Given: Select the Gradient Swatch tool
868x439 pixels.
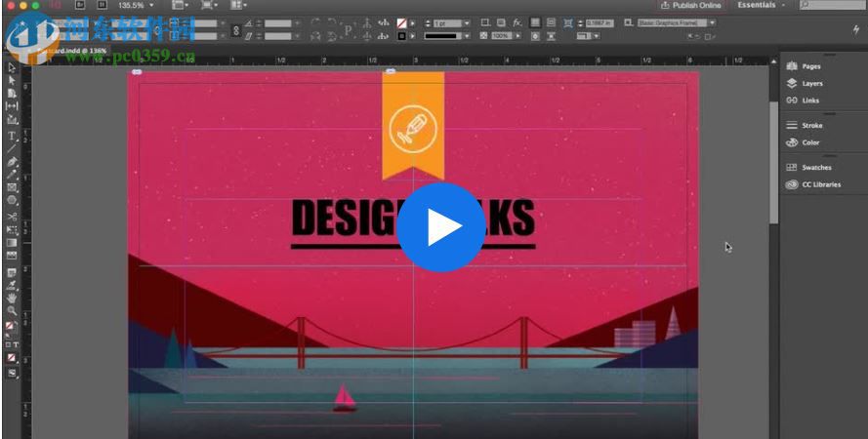Looking at the screenshot, I should coord(12,242).
